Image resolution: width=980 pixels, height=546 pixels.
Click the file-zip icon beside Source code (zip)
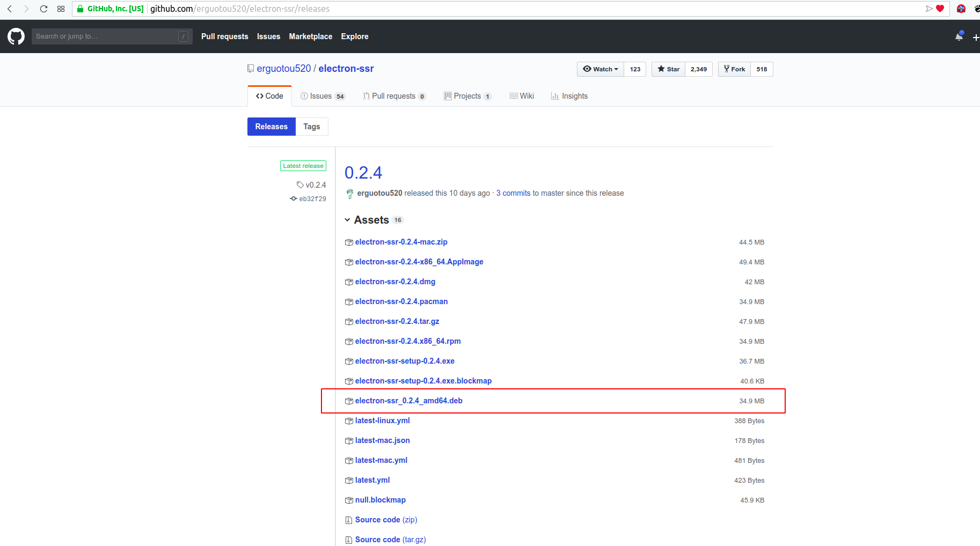(349, 520)
